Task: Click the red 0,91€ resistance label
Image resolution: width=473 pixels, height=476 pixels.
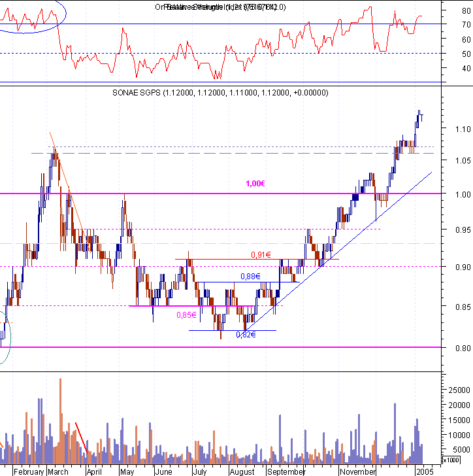Action: point(261,255)
